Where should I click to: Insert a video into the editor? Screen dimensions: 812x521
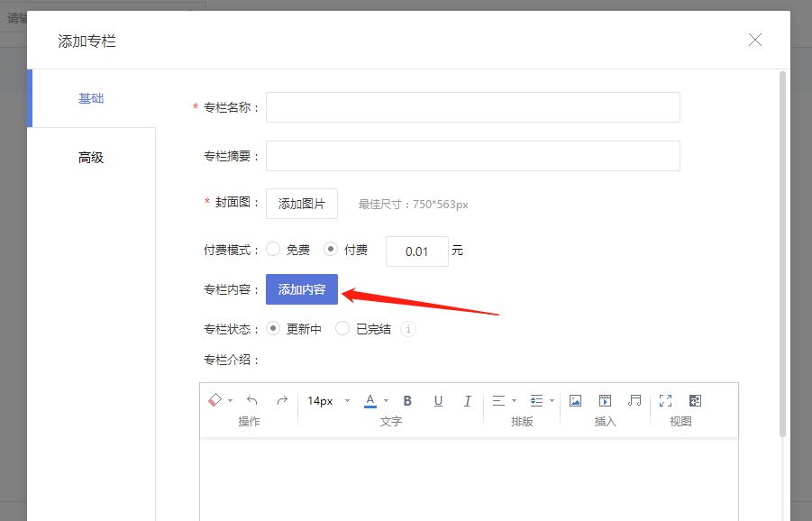pos(605,400)
